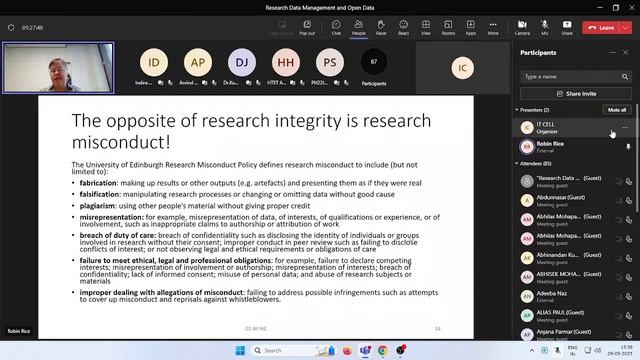The image size is (640, 360).
Task: Select Robin Rice in the presenters list
Action: [x=575, y=147]
